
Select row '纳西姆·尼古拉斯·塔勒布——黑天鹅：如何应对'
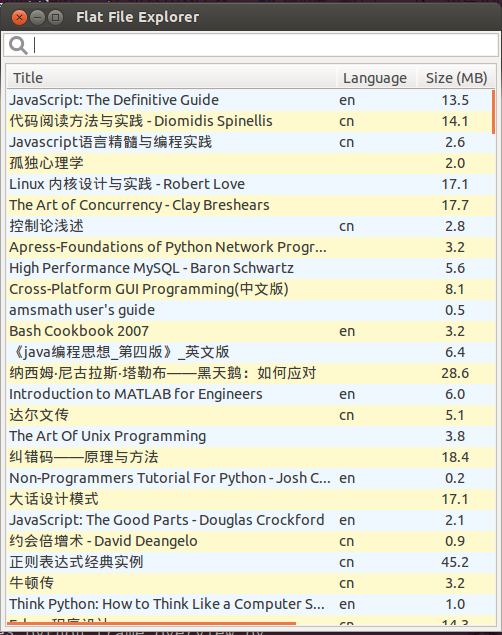251,373
